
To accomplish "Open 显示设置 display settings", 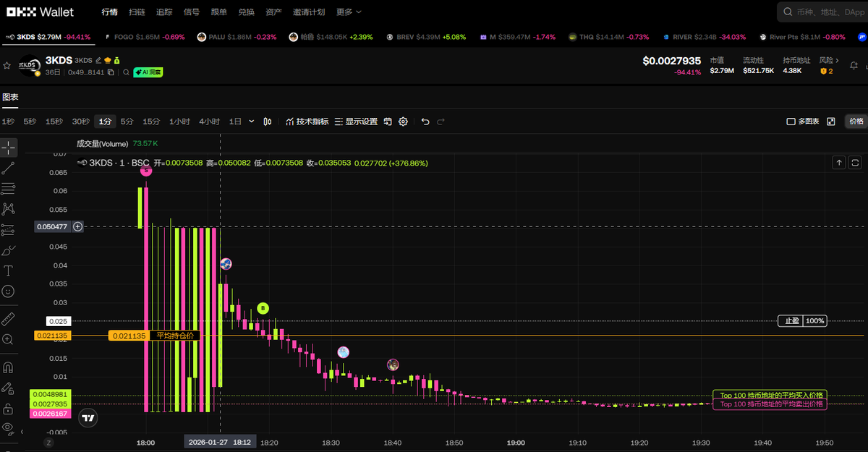I will coord(356,121).
